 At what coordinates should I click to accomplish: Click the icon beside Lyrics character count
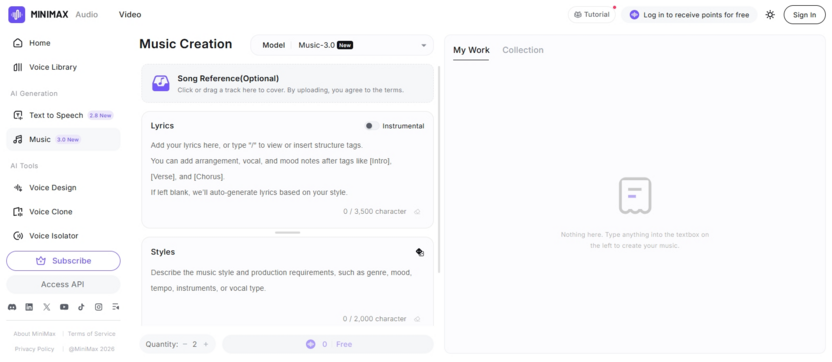click(x=417, y=212)
